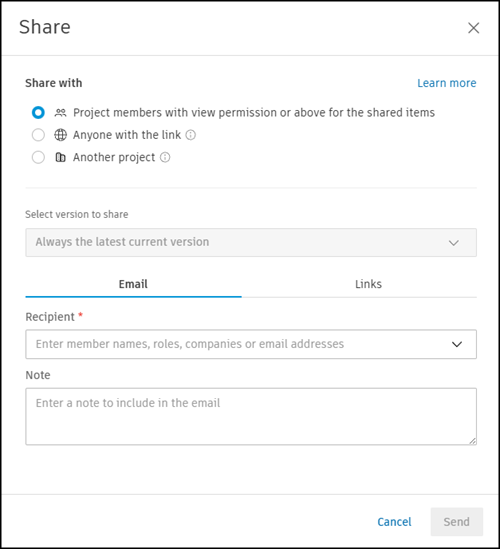This screenshot has width=500, height=549.
Task: Select the Project members radio button
Action: coord(38,113)
